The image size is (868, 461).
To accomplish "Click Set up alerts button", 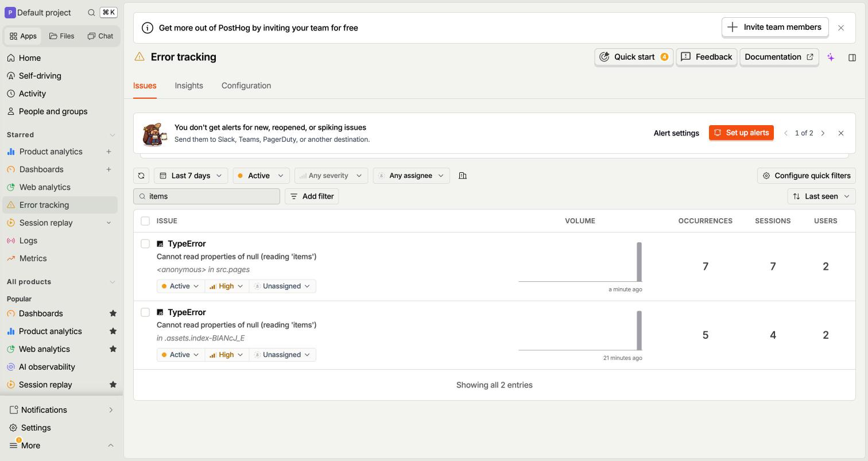I will 741,133.
